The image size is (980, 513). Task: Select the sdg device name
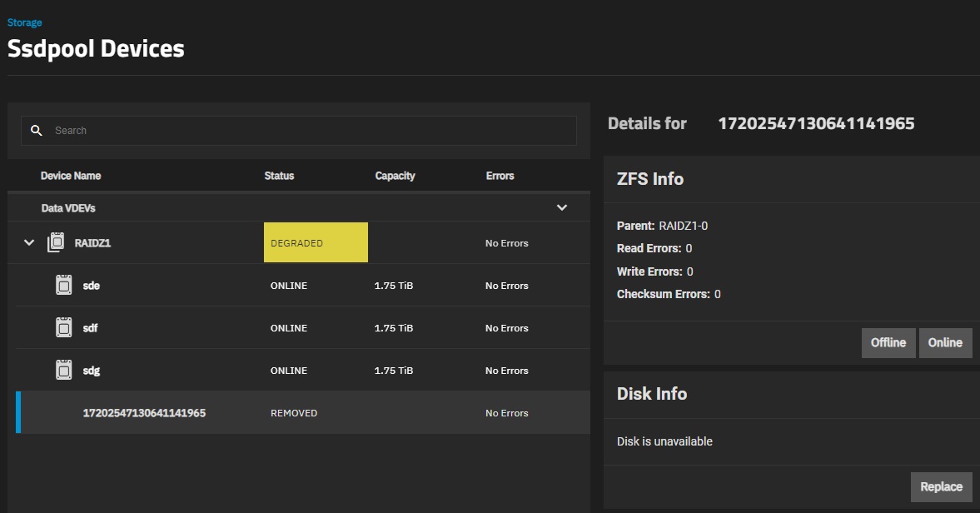(92, 371)
